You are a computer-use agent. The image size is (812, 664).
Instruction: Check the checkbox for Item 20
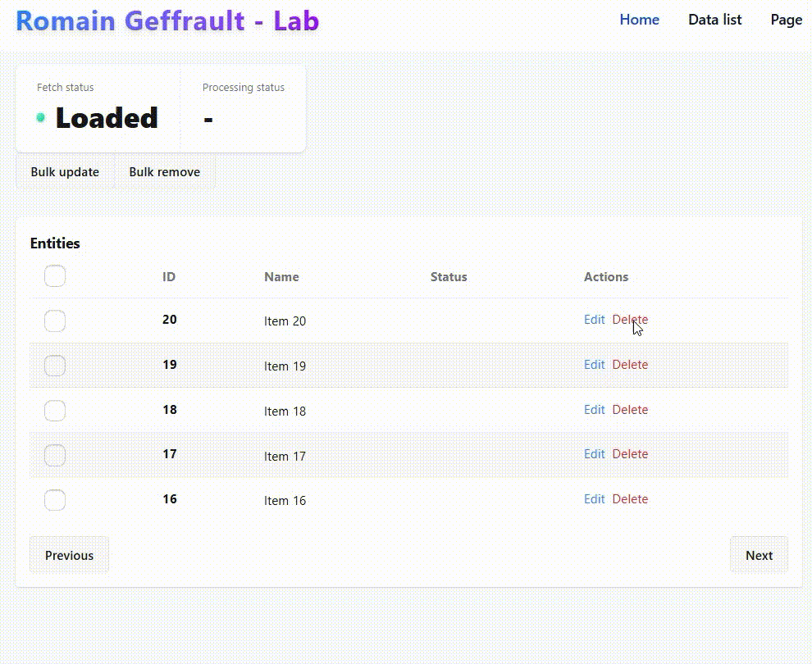55,321
